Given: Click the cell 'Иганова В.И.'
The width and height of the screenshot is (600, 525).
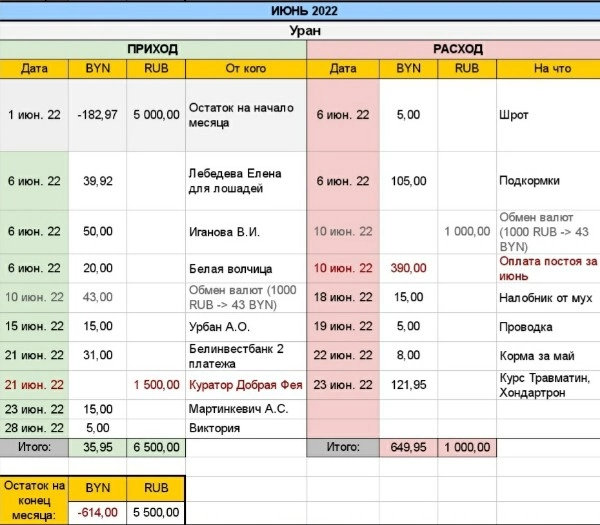Looking at the screenshot, I should 246,232.
